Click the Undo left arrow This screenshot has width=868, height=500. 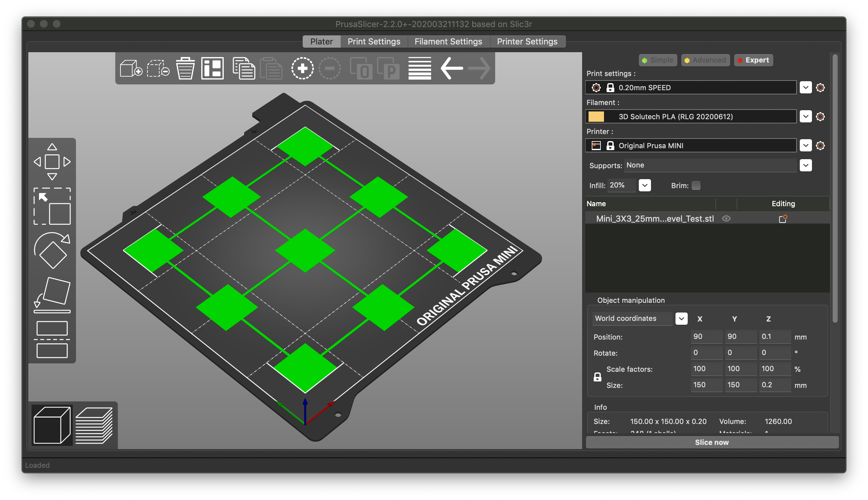[x=451, y=68]
